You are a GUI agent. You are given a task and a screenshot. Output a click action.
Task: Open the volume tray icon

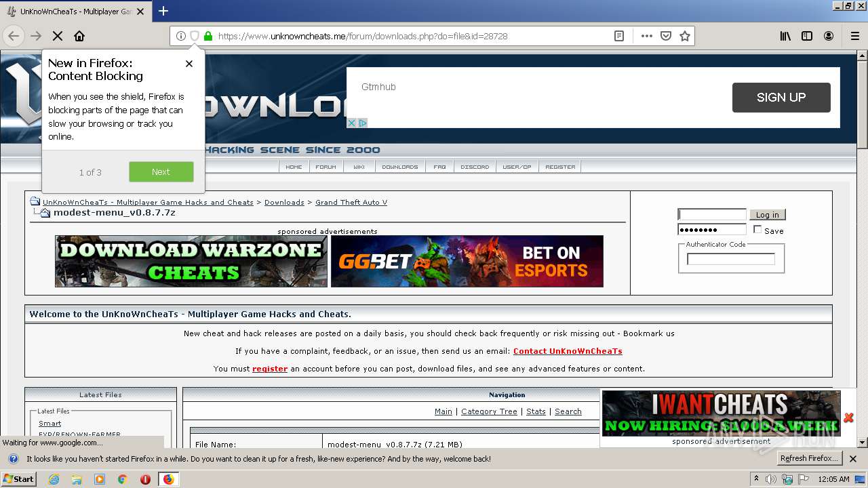(x=771, y=479)
